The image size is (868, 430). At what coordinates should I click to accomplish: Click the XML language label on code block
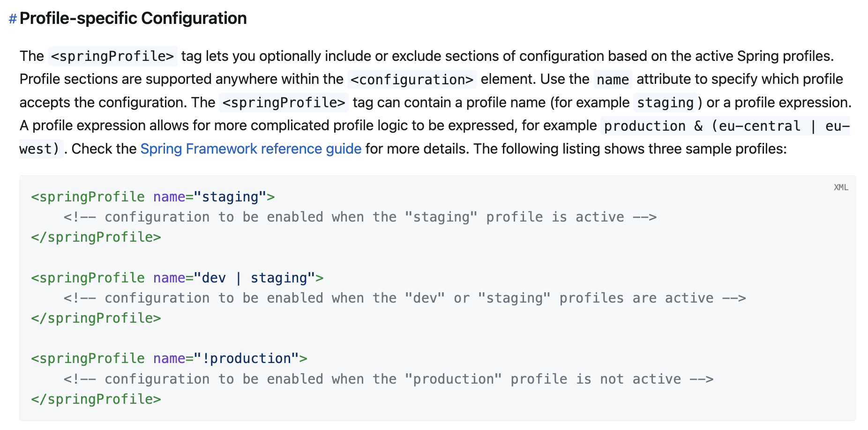[841, 187]
